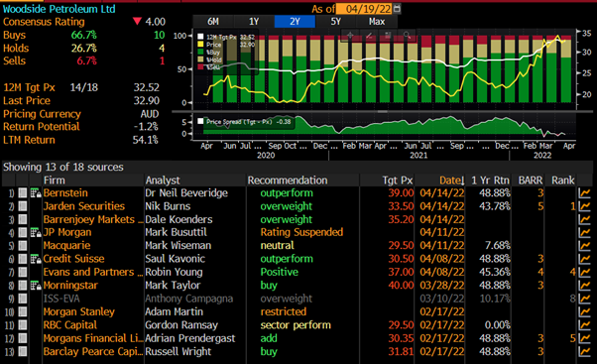597x364 pixels.
Task: Select the 2Y chart range tab
Action: pos(295,22)
